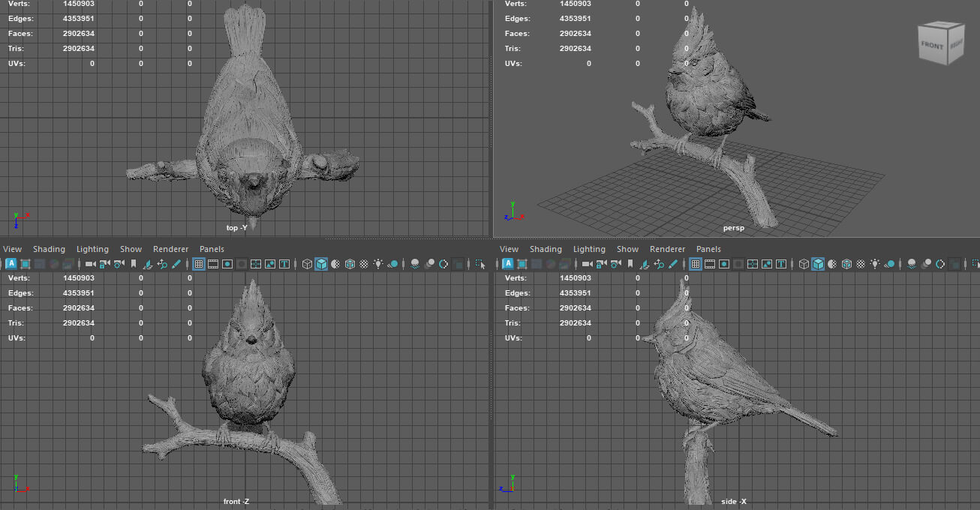
Task: Open Show menu in front view panel
Action: (131, 249)
